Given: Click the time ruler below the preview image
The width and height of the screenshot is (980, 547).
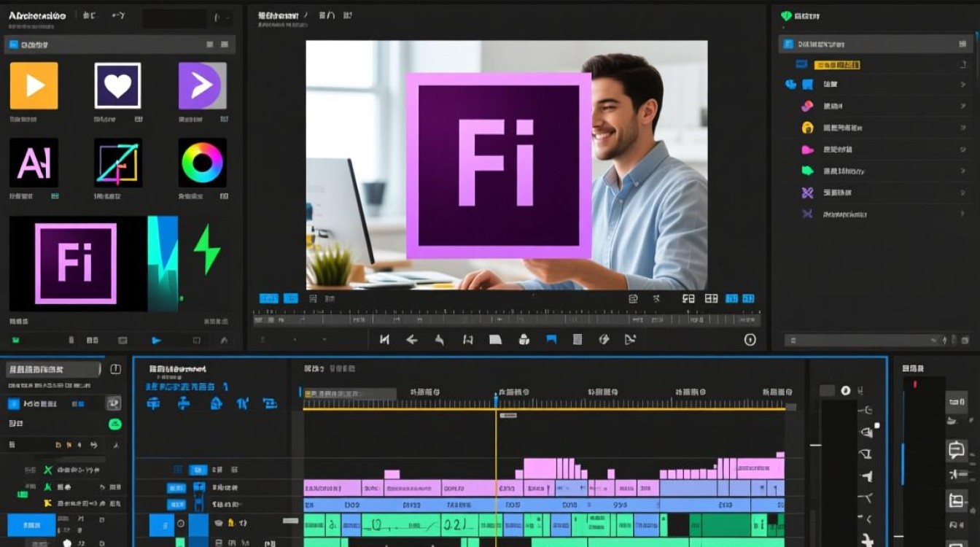Looking at the screenshot, I should 507,319.
